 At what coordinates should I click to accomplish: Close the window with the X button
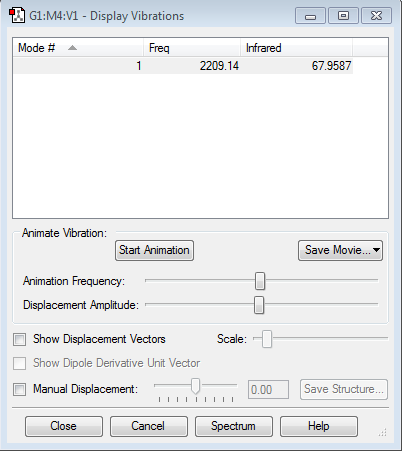point(376,16)
